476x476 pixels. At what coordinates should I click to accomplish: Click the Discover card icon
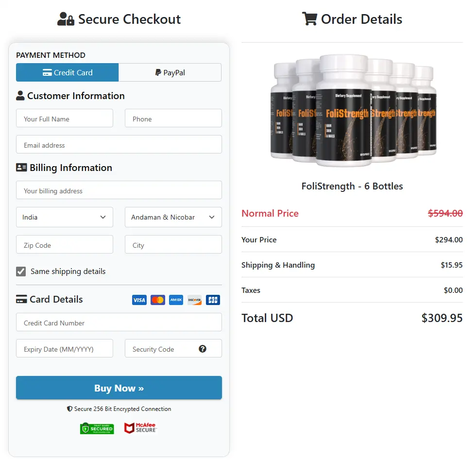[x=194, y=300]
